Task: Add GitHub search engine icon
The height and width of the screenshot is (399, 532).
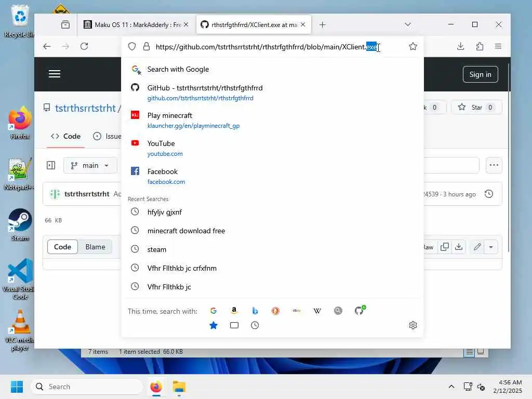Action: point(360,310)
